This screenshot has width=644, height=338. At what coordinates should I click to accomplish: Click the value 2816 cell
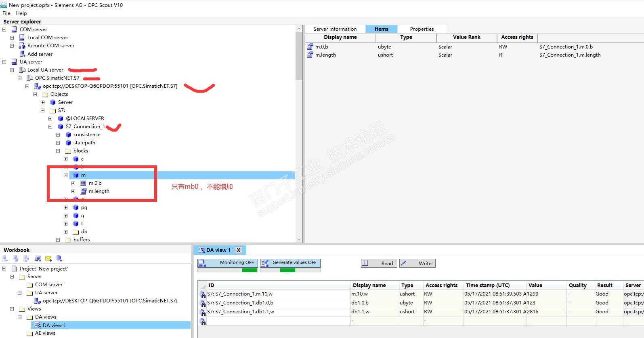[547, 312]
